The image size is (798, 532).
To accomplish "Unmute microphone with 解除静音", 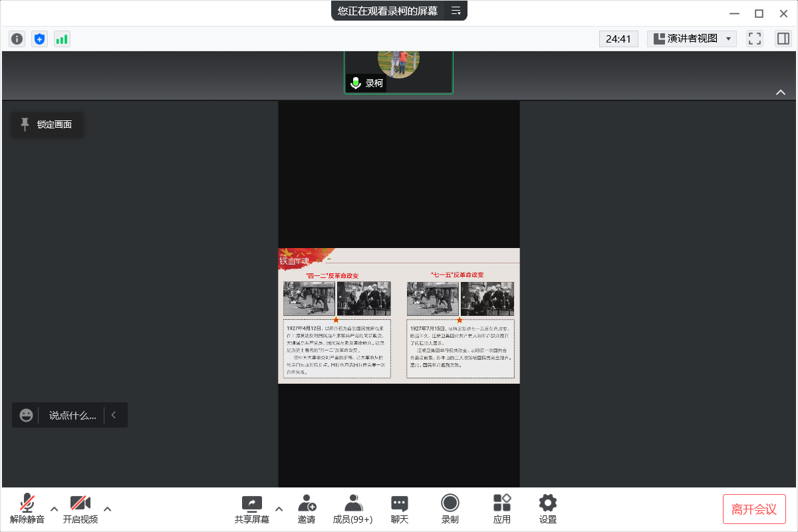I will 27,509.
